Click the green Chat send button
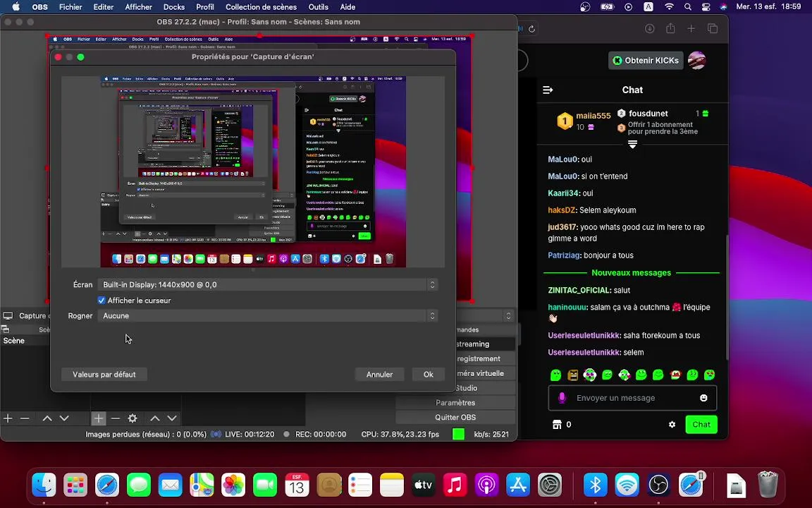This screenshot has height=508, width=812. 701,425
